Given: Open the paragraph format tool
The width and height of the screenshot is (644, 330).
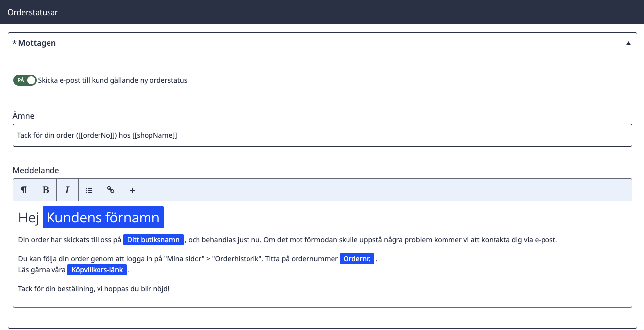Looking at the screenshot, I should pos(24,190).
